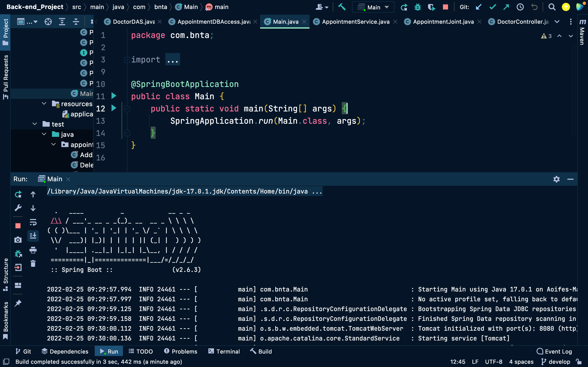The height and width of the screenshot is (367, 588).
Task: Show hidden editor tabs chevron
Action: (x=557, y=22)
